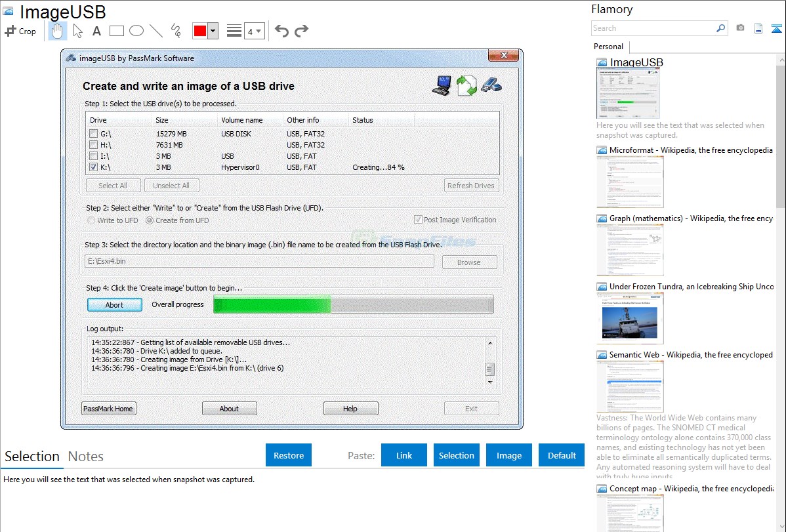The height and width of the screenshot is (532, 786).
Task: Check the G:\ drive checkbox
Action: [93, 134]
